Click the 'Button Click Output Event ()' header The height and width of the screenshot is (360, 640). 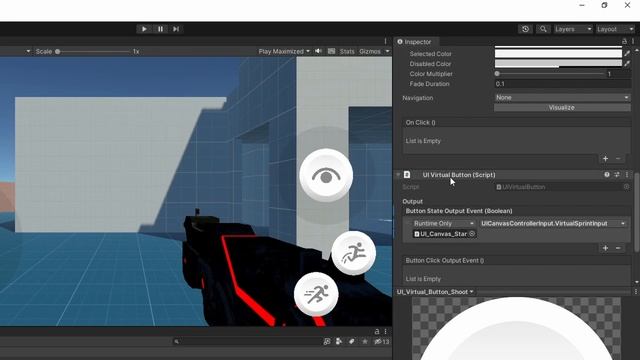[x=444, y=260]
